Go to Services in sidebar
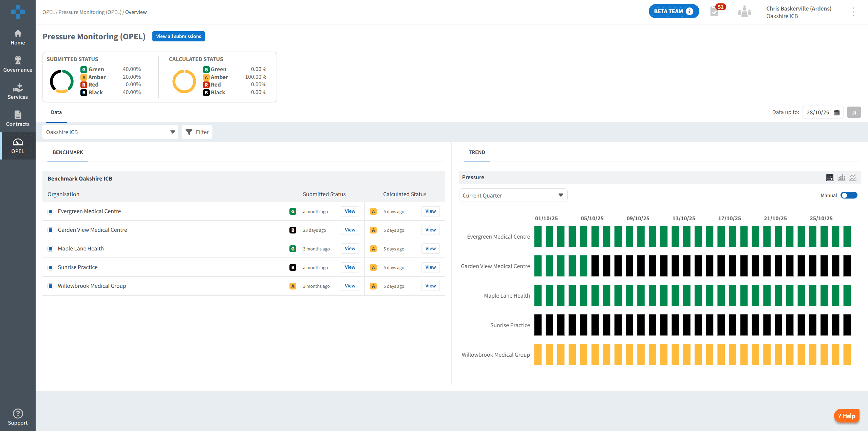 coord(18,91)
